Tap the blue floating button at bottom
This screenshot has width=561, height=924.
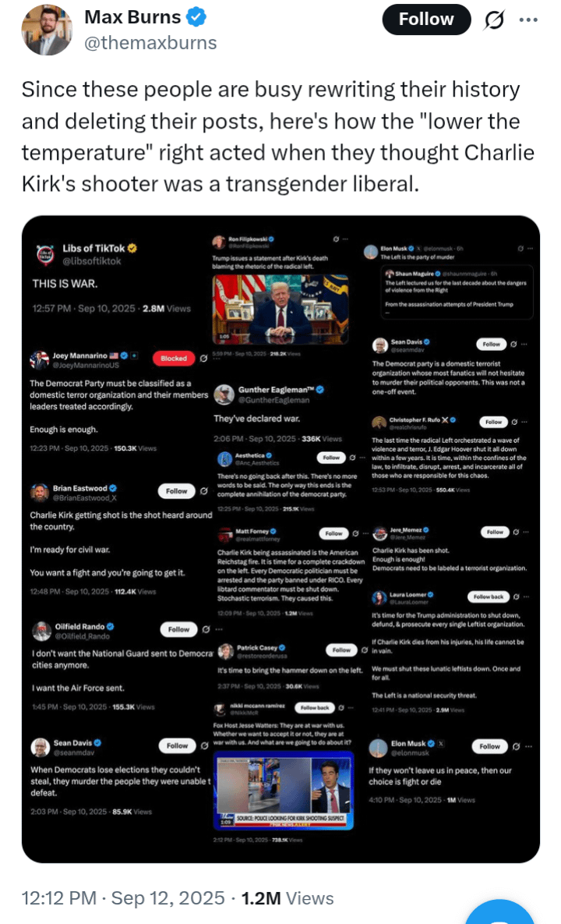coord(499,912)
